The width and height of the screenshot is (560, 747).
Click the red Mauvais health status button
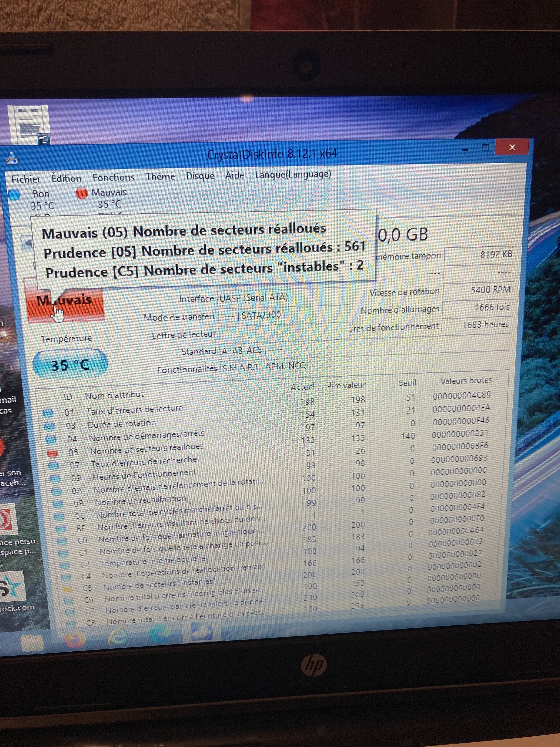point(65,300)
